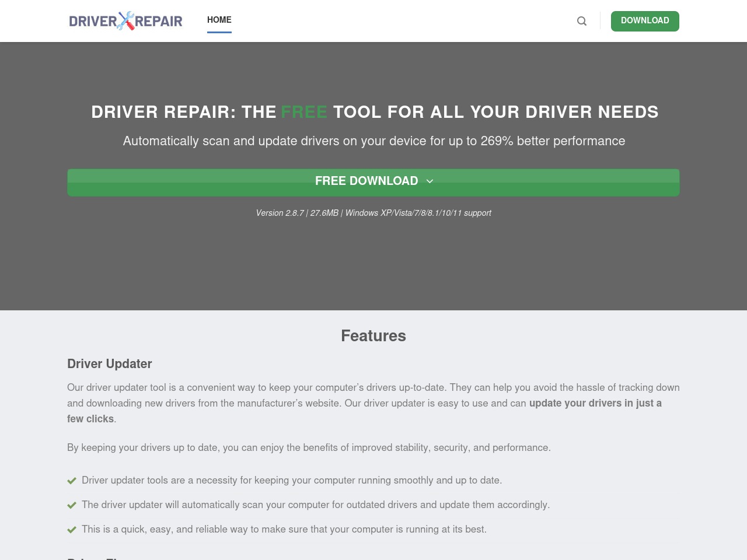This screenshot has height=560, width=747.
Task: Click checkmark beside "quick, easy, and reliable way"
Action: pos(72,530)
